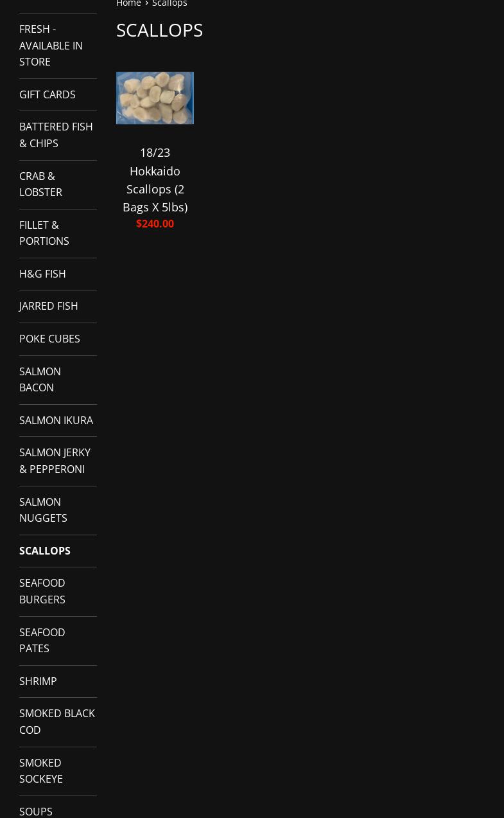View Seafood Pates category
Screen dimensions: 504x818
42,640
